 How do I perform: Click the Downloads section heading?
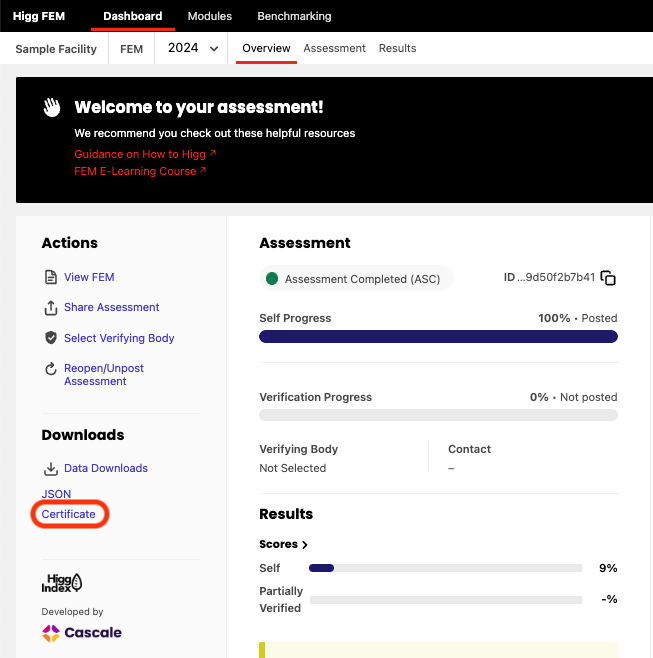point(83,435)
